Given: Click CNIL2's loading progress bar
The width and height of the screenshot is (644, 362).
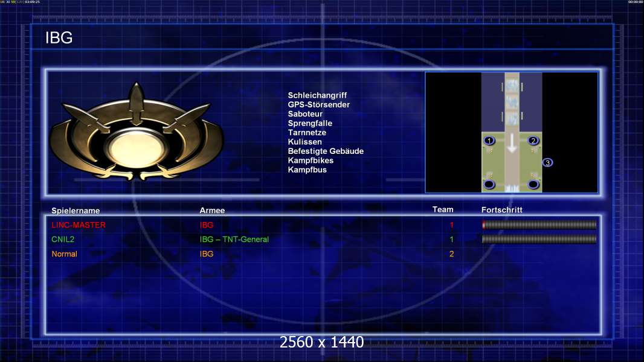Looking at the screenshot, I should click(x=539, y=240).
